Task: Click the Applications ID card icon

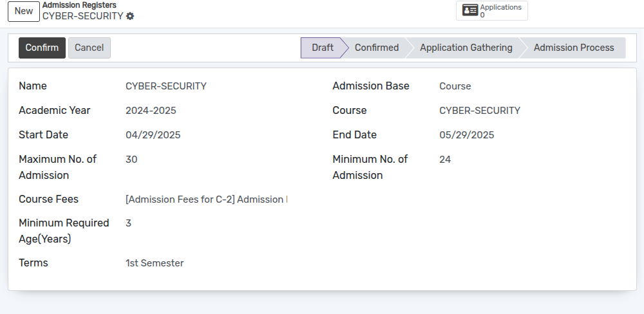Action: coord(470,10)
